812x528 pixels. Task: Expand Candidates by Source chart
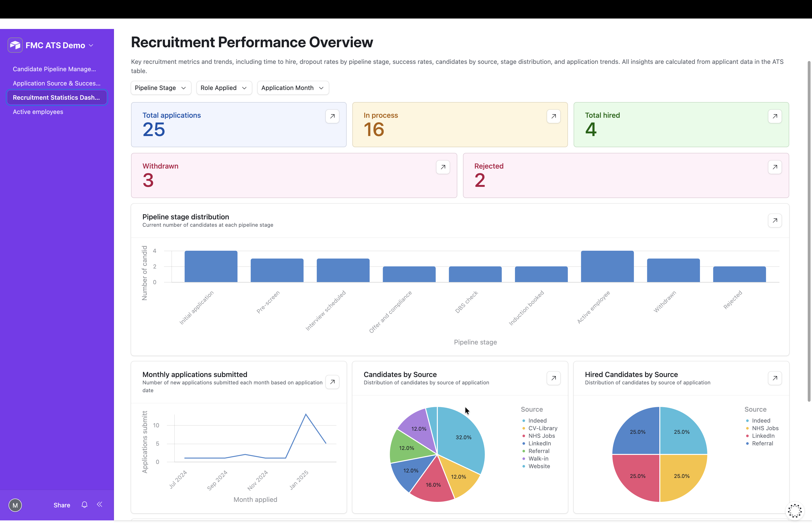click(553, 378)
